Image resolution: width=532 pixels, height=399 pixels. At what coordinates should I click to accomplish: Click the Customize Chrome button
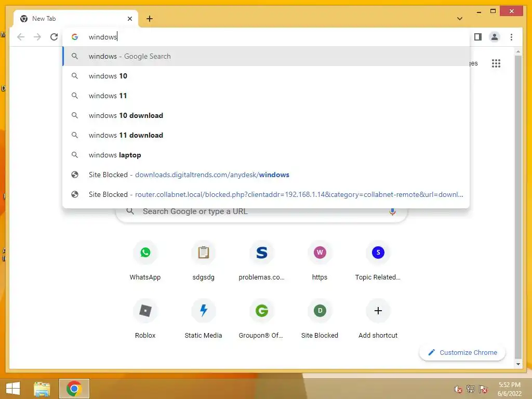462,353
